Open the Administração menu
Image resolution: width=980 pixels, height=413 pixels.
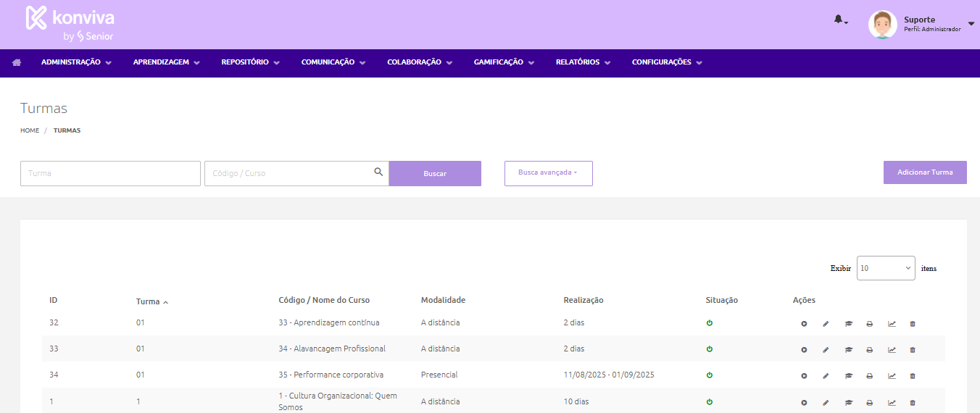coord(76,63)
